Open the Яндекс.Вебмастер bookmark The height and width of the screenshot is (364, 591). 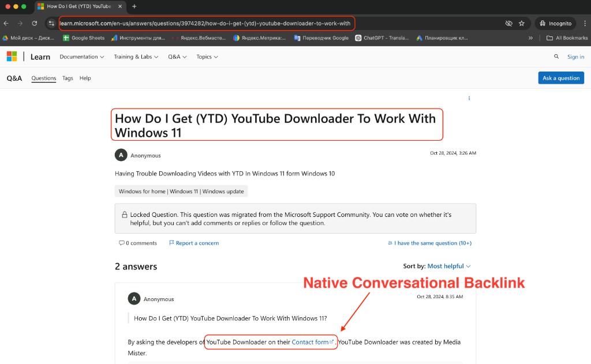point(199,38)
